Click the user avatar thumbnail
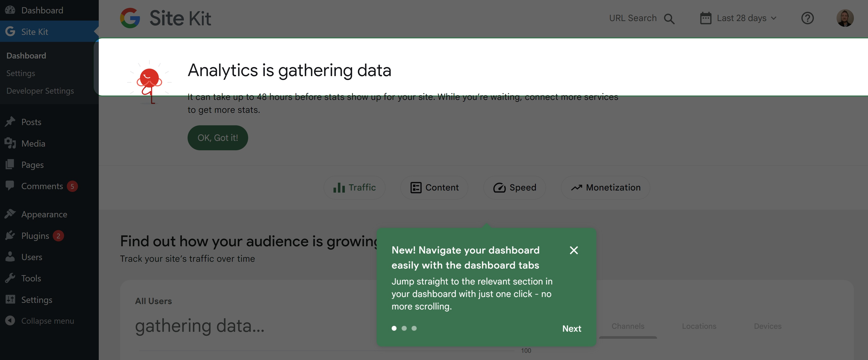Screen dimensions: 868x360 point(845,18)
